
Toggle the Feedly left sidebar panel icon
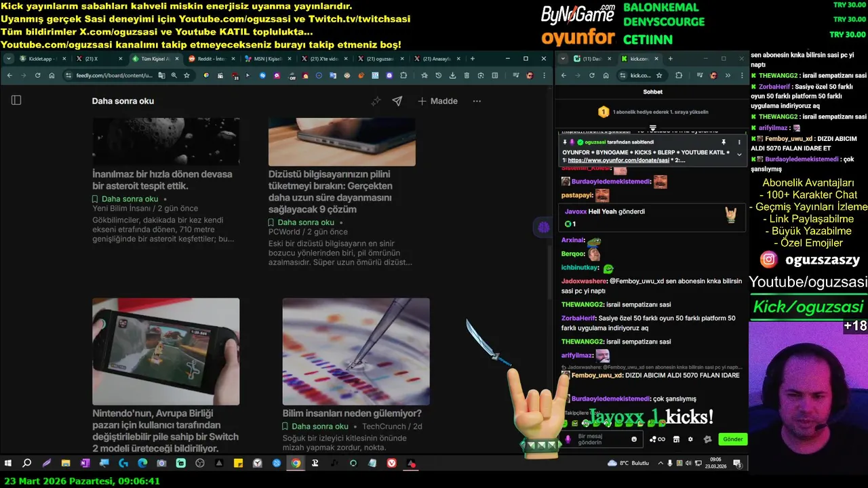tap(16, 100)
